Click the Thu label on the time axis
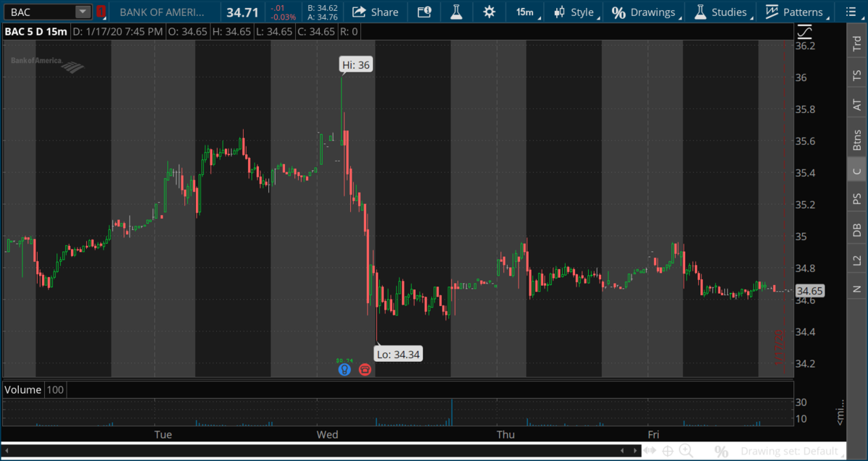Image resolution: width=868 pixels, height=461 pixels. coord(506,434)
